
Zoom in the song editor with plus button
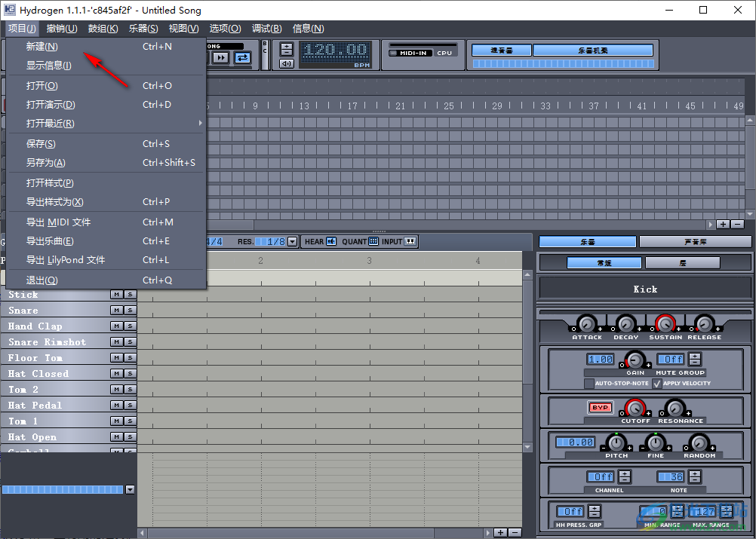pos(723,224)
